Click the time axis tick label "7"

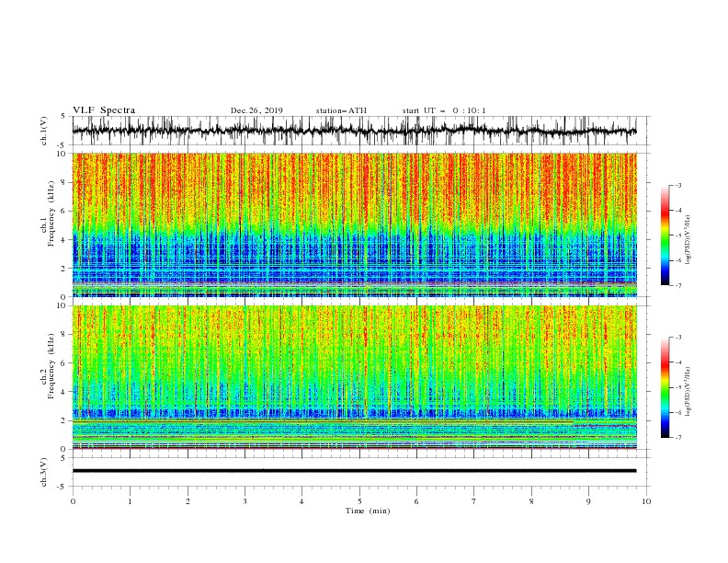(x=474, y=501)
